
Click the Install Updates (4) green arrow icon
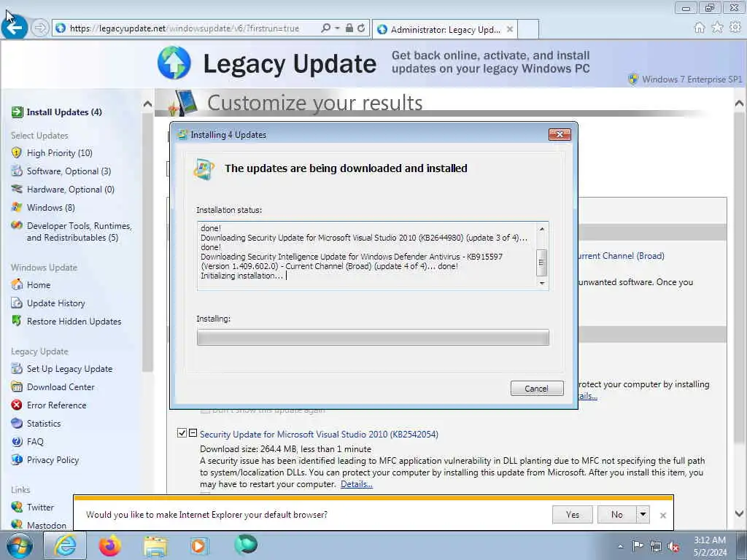[18, 112]
